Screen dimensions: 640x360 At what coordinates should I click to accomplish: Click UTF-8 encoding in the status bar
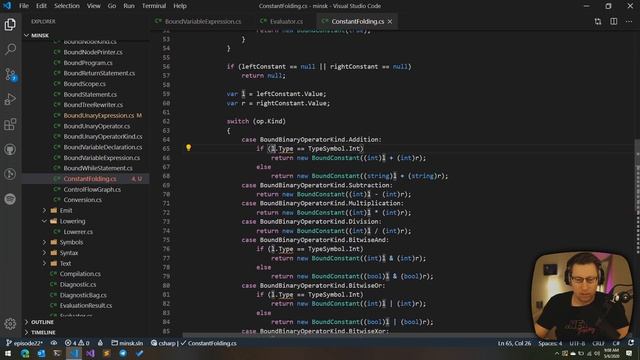pos(577,343)
